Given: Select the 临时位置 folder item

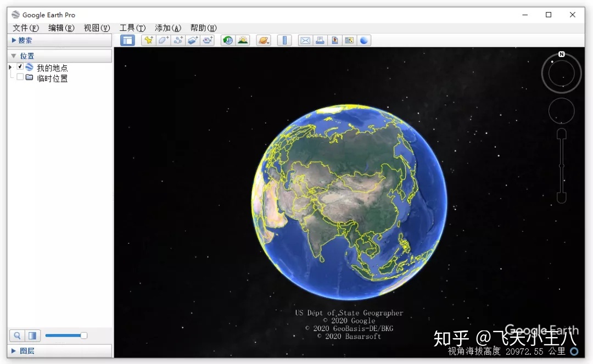Looking at the screenshot, I should point(52,79).
